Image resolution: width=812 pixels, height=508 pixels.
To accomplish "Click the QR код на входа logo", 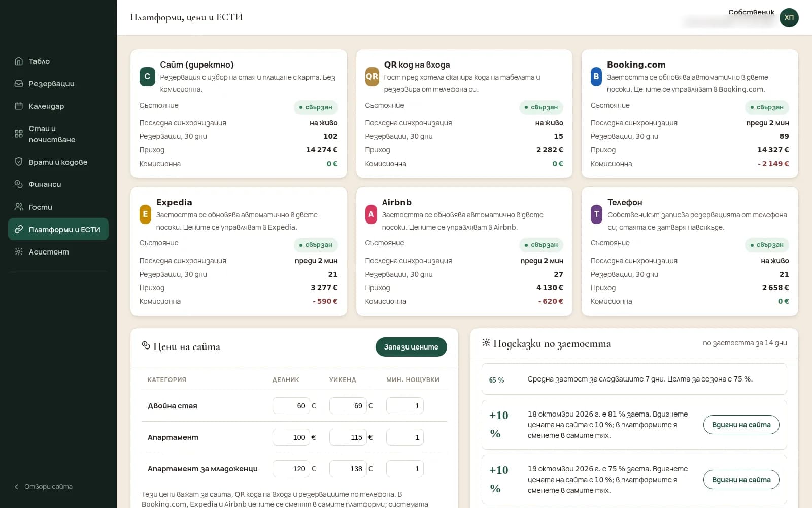I will pyautogui.click(x=372, y=77).
